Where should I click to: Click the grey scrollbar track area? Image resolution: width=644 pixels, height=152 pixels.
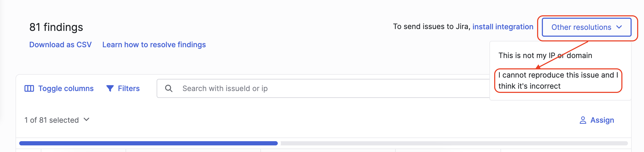pos(454,143)
